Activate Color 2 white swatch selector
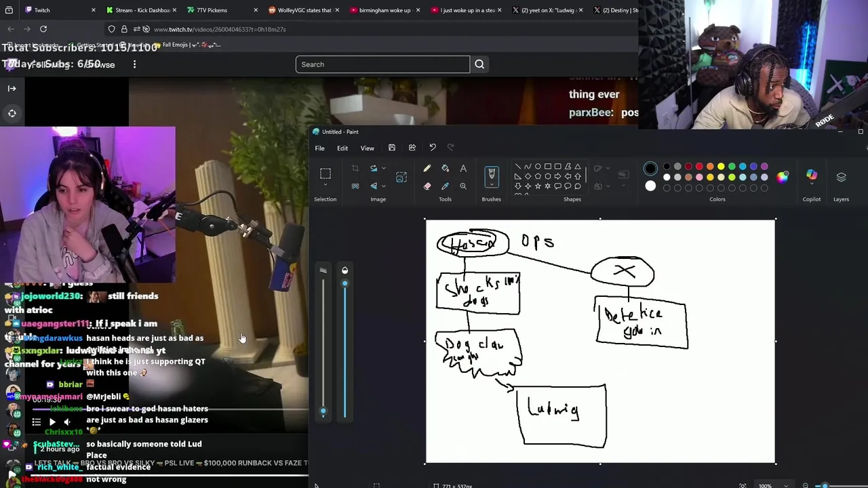The width and height of the screenshot is (868, 488). tap(650, 186)
